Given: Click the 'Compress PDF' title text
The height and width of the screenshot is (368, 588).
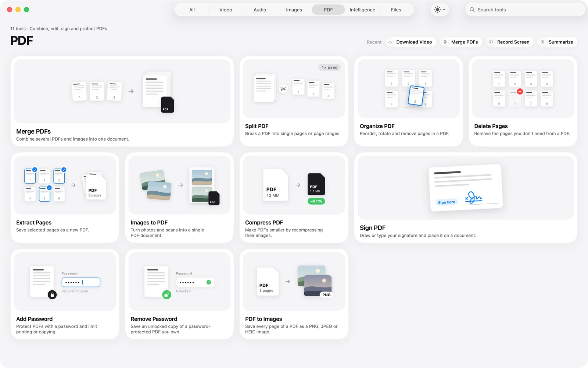Looking at the screenshot, I should click(x=264, y=223).
